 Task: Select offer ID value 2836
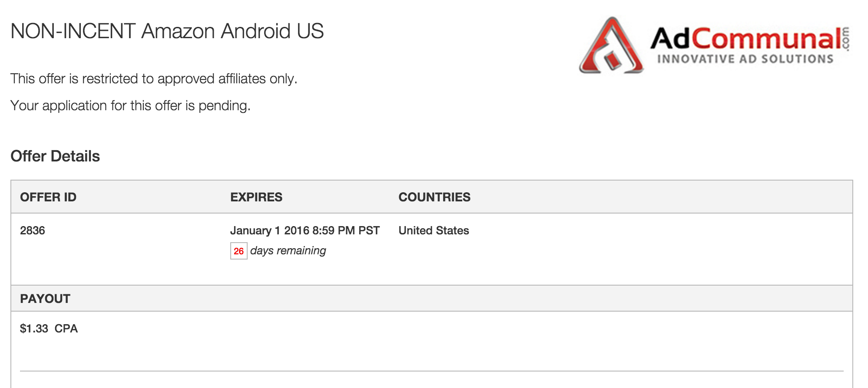33,230
